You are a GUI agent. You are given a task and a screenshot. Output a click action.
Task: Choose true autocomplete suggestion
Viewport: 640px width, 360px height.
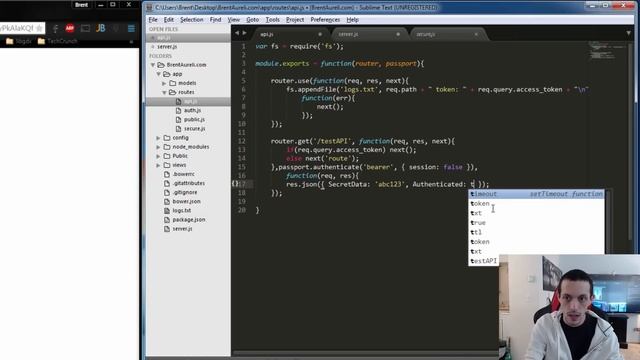pos(536,222)
